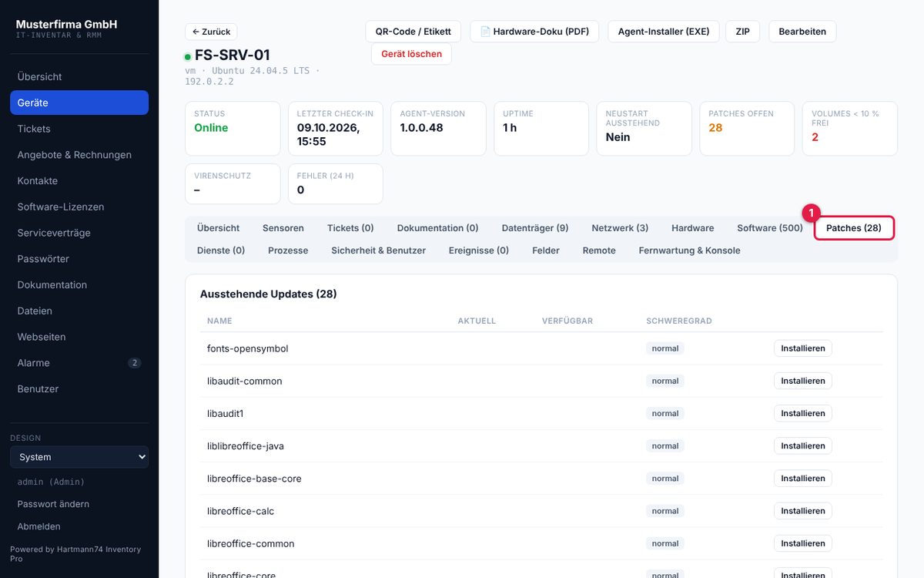Go to Angebote & Rechnungen
Viewport: 924px width, 578px height.
79,155
